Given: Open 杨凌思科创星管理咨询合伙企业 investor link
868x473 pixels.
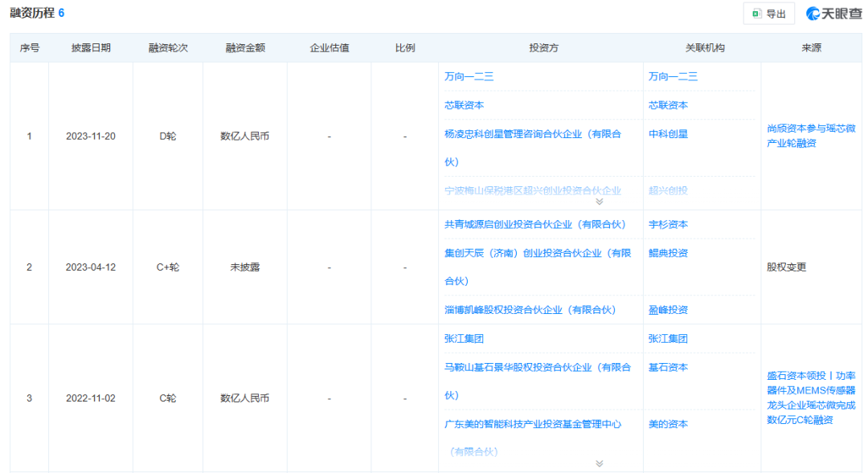Looking at the screenshot, I should [532, 134].
